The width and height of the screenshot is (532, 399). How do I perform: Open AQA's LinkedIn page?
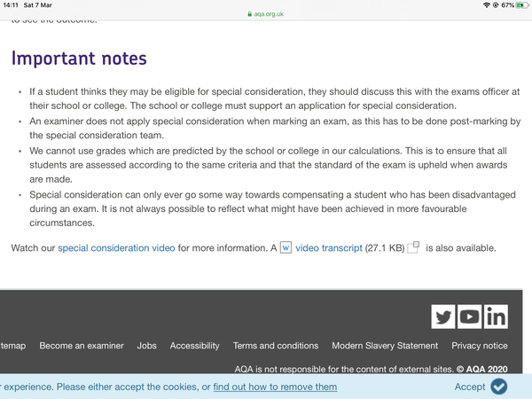tap(495, 317)
